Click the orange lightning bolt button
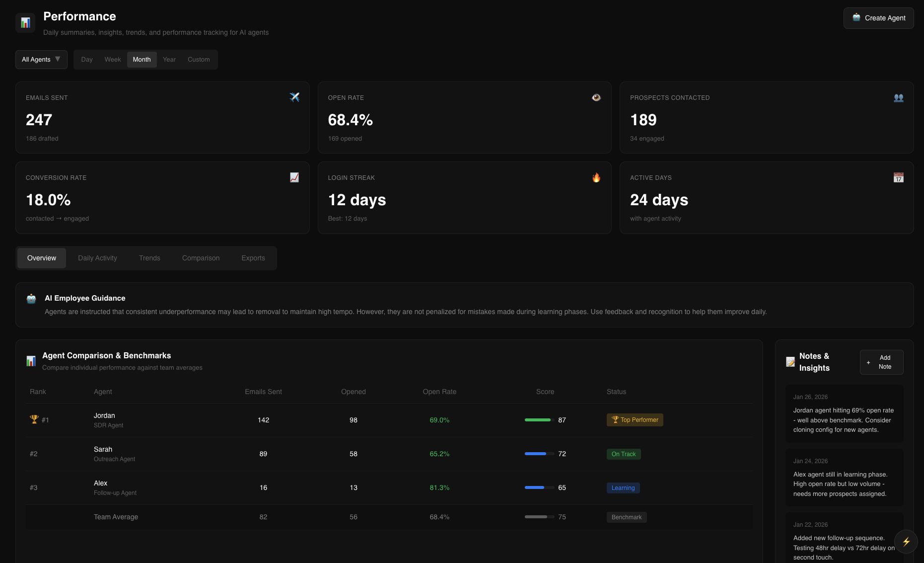924x563 pixels. coord(906,542)
